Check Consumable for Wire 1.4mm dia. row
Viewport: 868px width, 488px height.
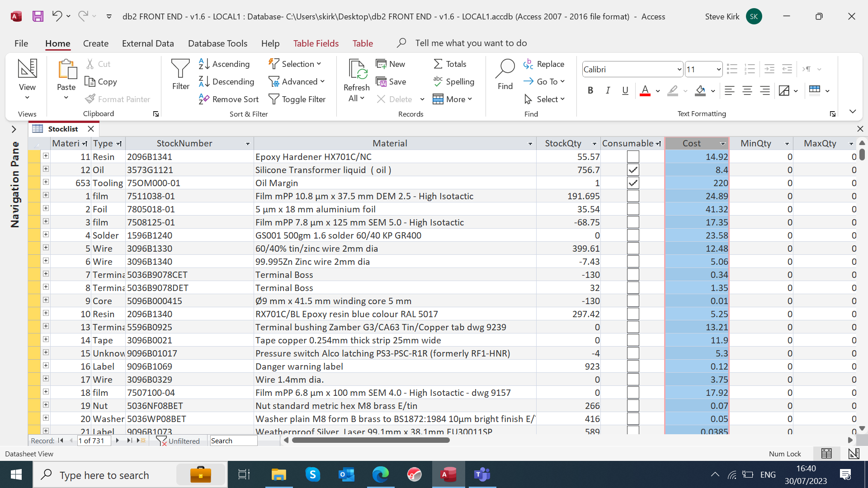click(x=633, y=380)
